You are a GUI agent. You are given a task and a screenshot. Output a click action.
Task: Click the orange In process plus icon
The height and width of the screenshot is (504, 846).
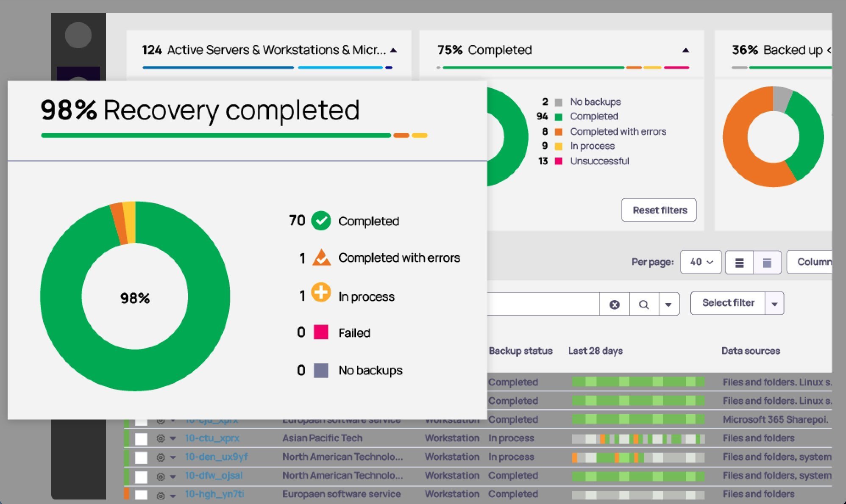click(321, 292)
